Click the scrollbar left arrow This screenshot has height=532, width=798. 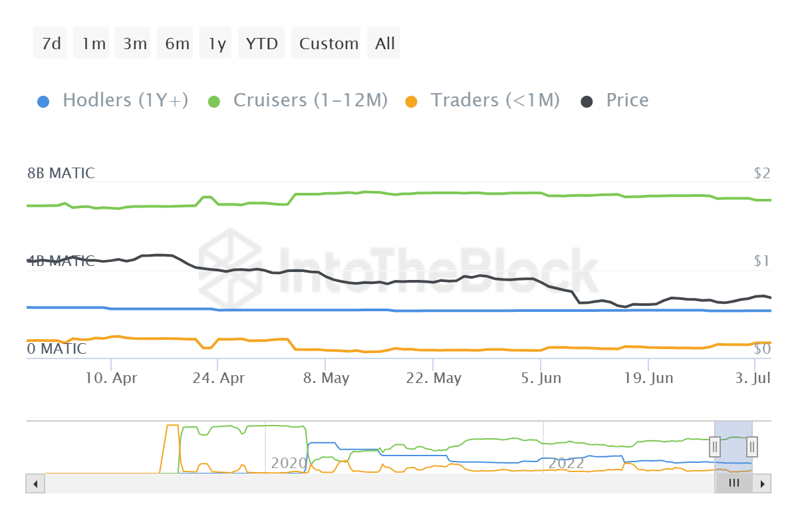point(35,483)
